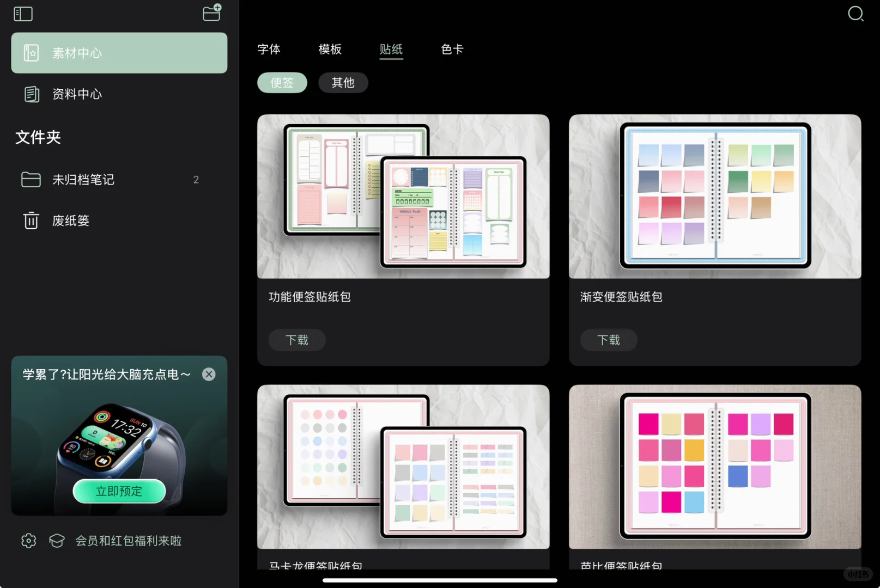Click the 功能便签贴纸包 title text

(309, 297)
